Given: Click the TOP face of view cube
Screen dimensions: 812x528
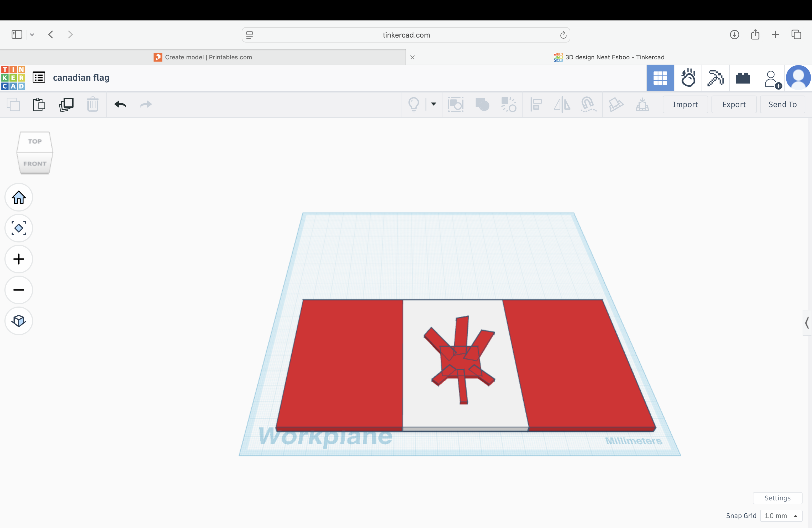Looking at the screenshot, I should click(35, 141).
